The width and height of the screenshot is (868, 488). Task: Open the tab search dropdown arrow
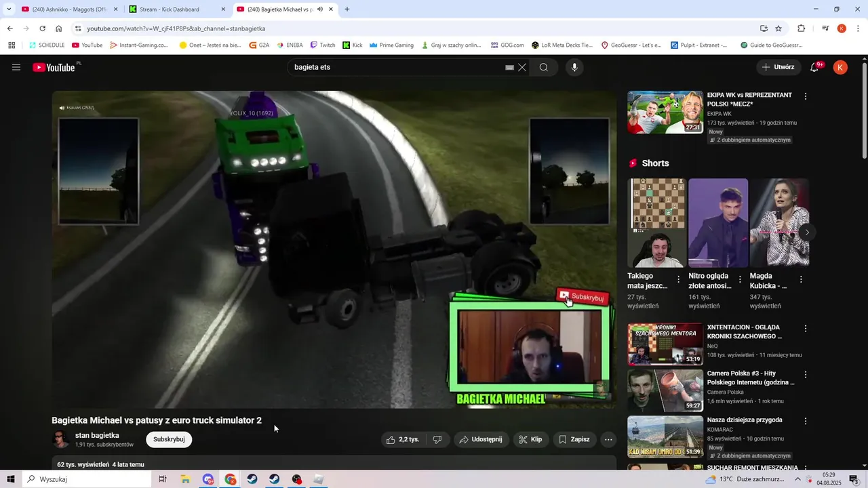point(9,9)
